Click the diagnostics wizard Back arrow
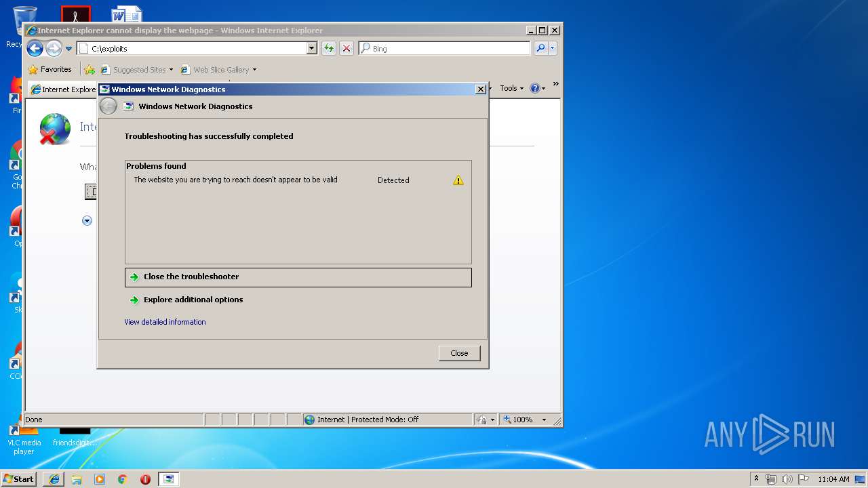The width and height of the screenshot is (868, 488). [108, 106]
